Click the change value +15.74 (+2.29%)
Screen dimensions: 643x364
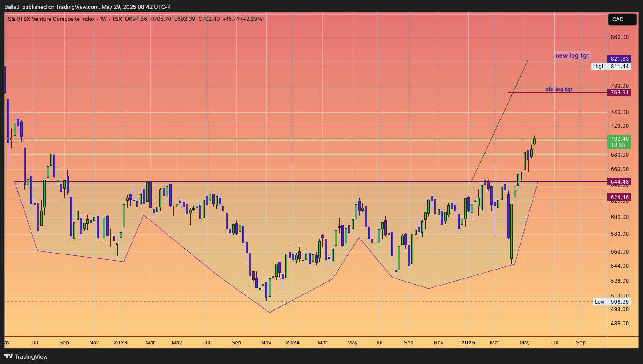pyautogui.click(x=243, y=19)
